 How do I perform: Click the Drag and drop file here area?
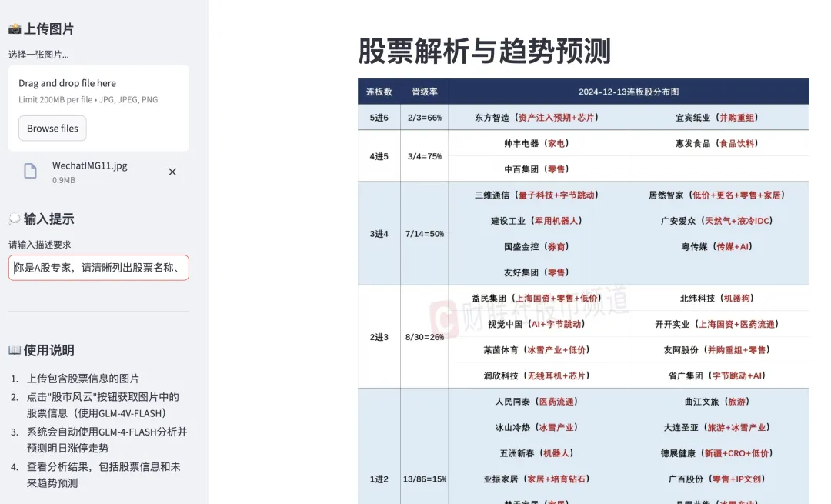click(x=98, y=108)
